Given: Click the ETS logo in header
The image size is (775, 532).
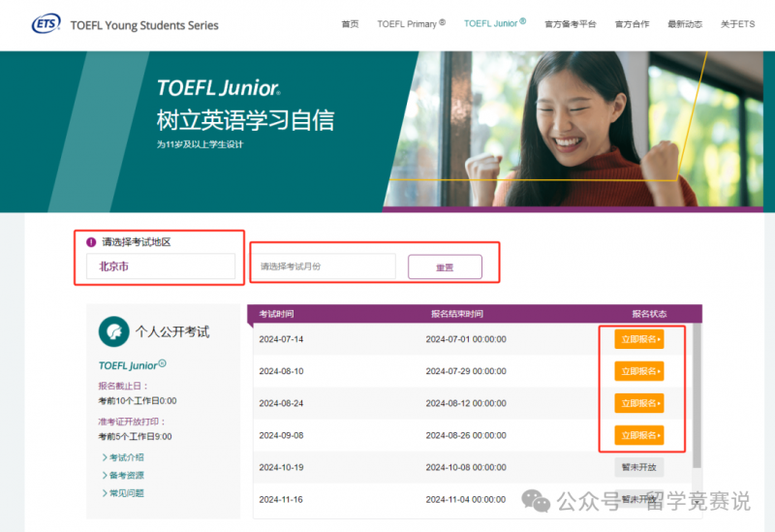Looking at the screenshot, I should click(46, 23).
